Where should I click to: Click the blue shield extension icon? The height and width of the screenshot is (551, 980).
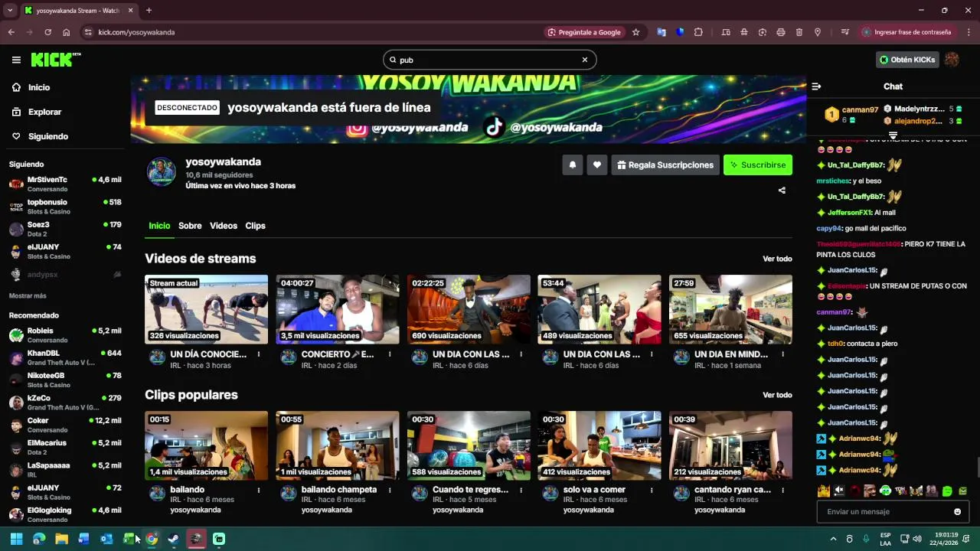coord(680,32)
